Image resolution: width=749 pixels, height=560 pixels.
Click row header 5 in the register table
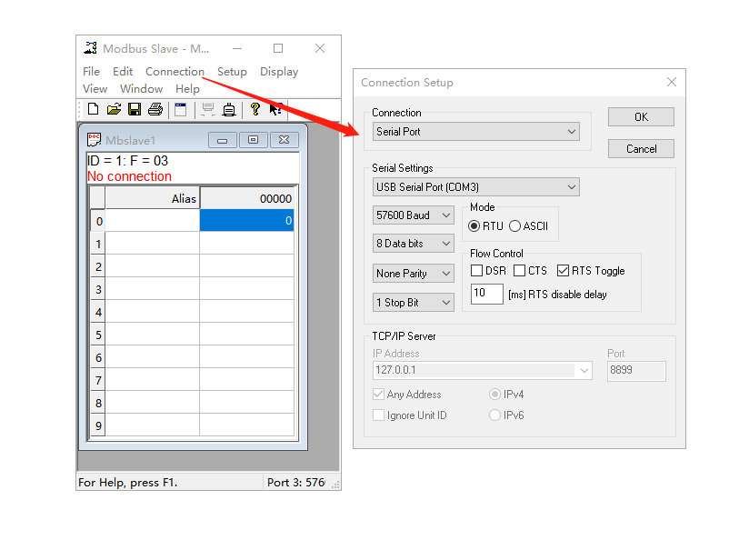click(x=98, y=335)
